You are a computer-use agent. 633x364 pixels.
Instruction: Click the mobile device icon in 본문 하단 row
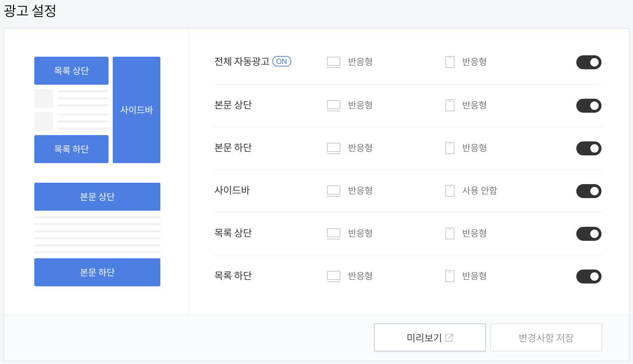click(x=450, y=148)
